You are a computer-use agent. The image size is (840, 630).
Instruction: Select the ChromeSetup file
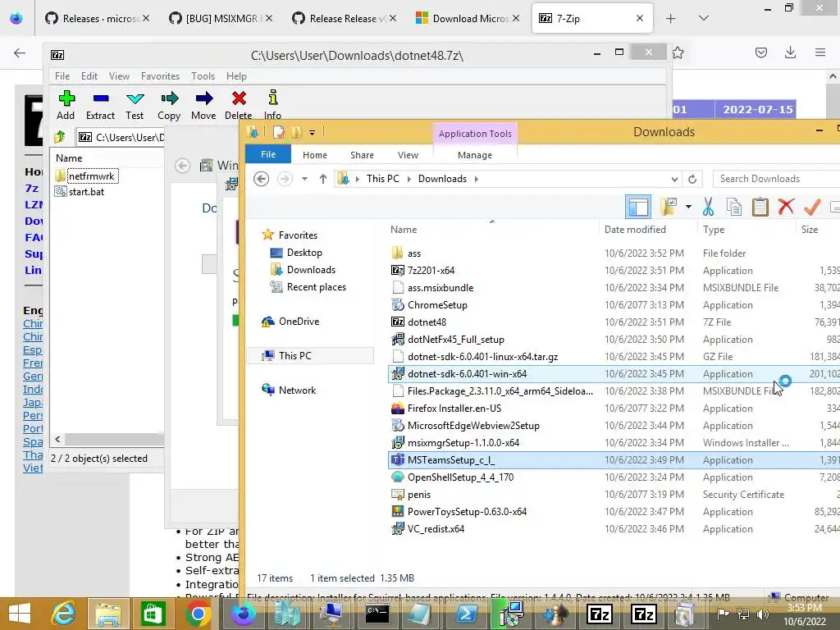[437, 305]
